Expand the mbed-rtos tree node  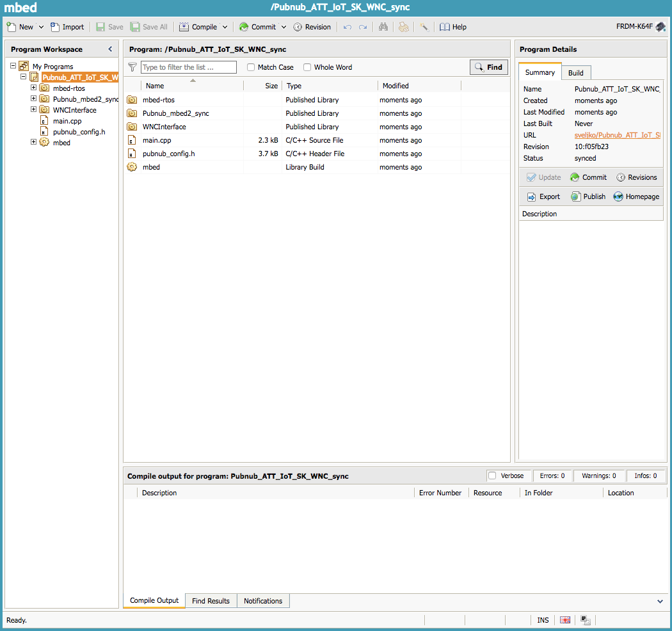(34, 88)
